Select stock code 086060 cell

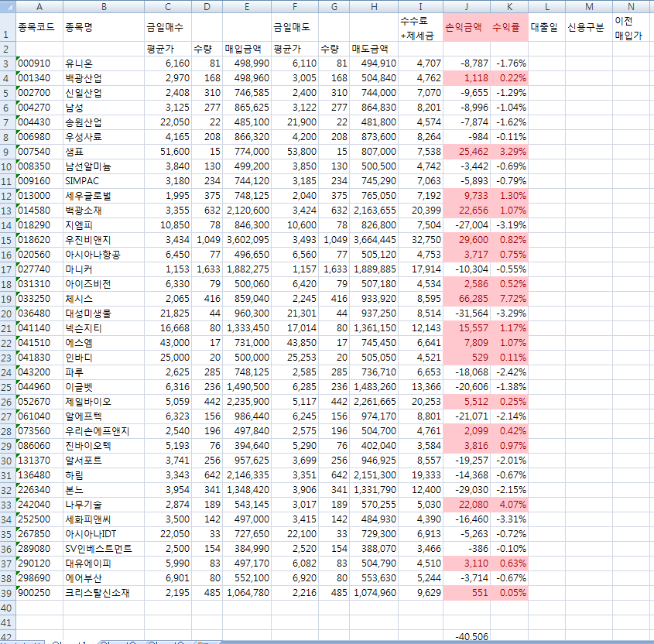[x=39, y=446]
